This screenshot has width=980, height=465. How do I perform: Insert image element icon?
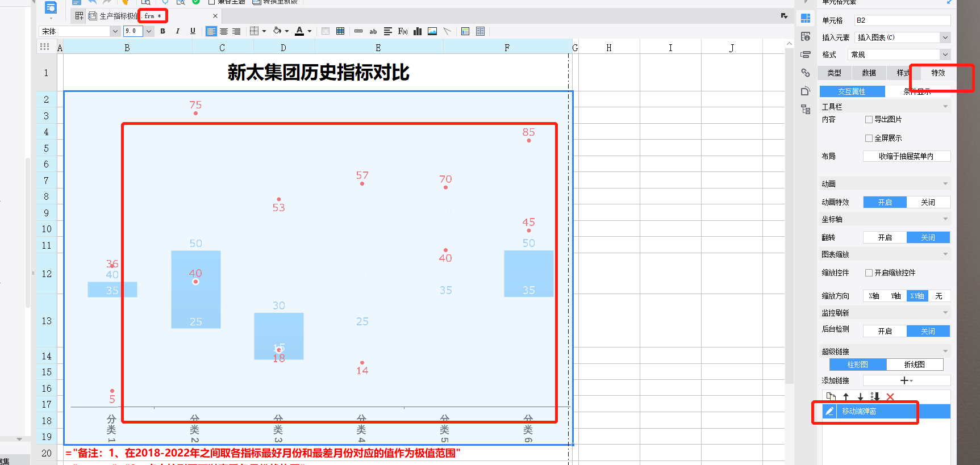tap(432, 31)
